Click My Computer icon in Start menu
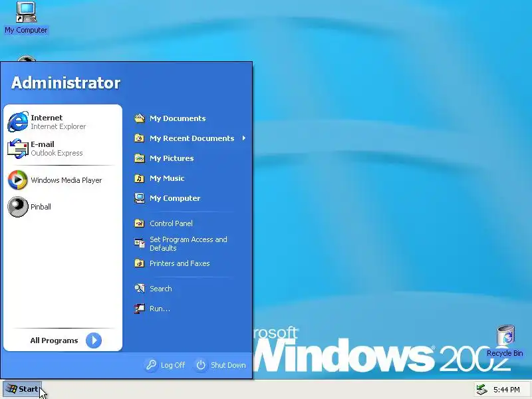The width and height of the screenshot is (532, 399). coord(140,198)
